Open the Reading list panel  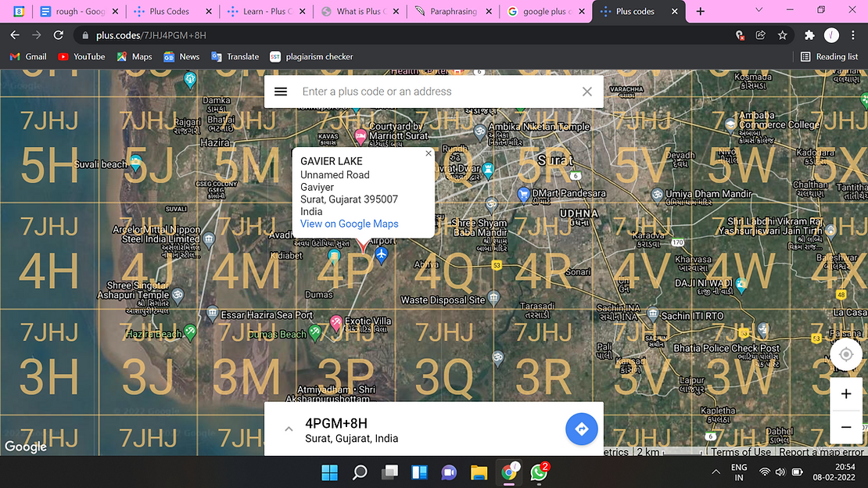(x=829, y=56)
